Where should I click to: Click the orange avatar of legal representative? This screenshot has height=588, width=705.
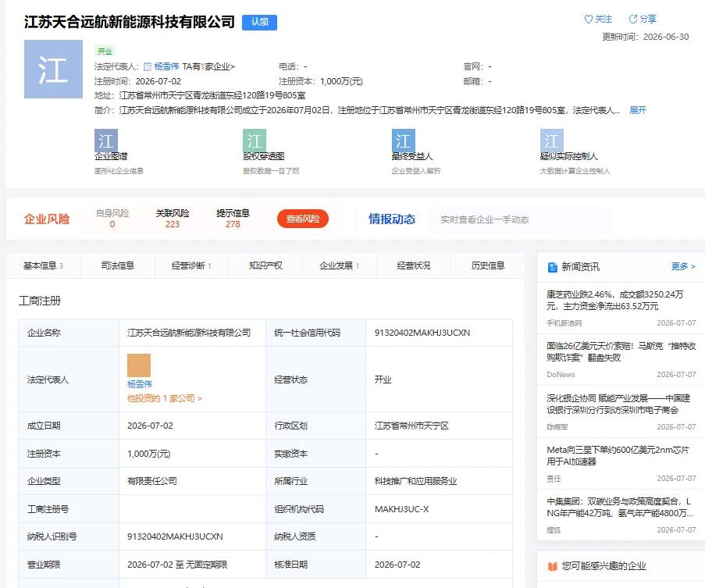coord(139,365)
